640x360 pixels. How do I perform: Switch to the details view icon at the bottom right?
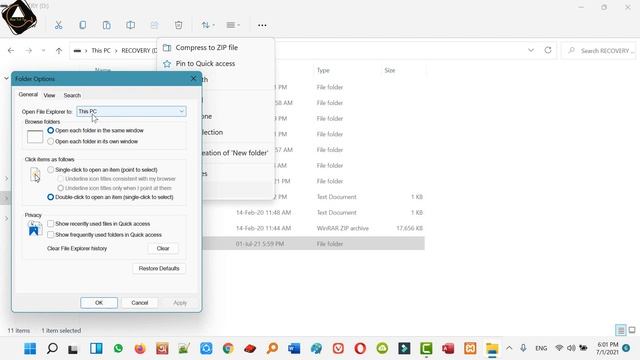[620, 330]
